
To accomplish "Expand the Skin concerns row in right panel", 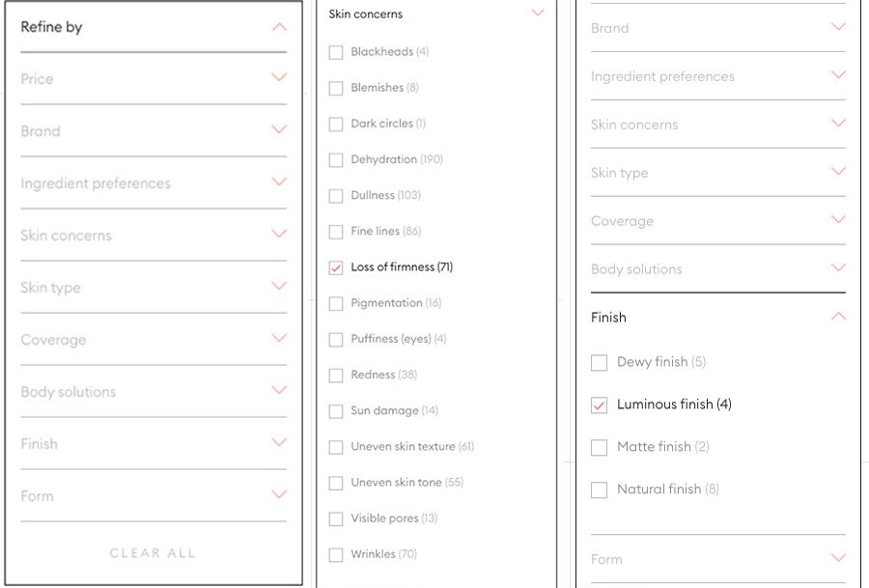I will (x=718, y=125).
